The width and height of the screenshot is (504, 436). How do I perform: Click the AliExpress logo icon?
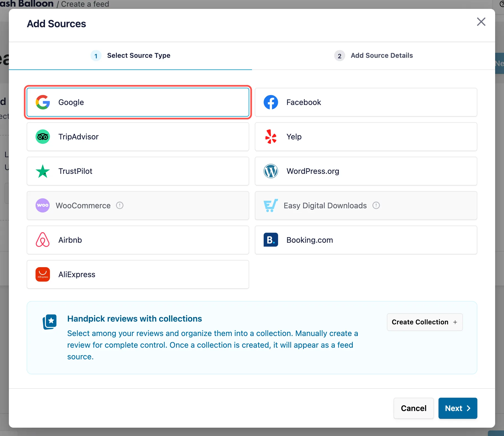coord(43,274)
